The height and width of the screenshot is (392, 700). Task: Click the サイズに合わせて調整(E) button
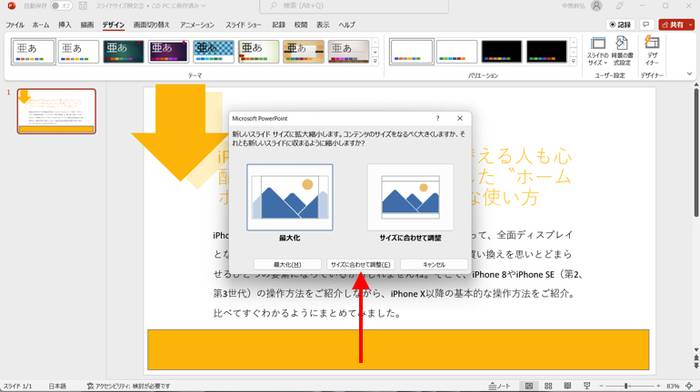point(360,264)
